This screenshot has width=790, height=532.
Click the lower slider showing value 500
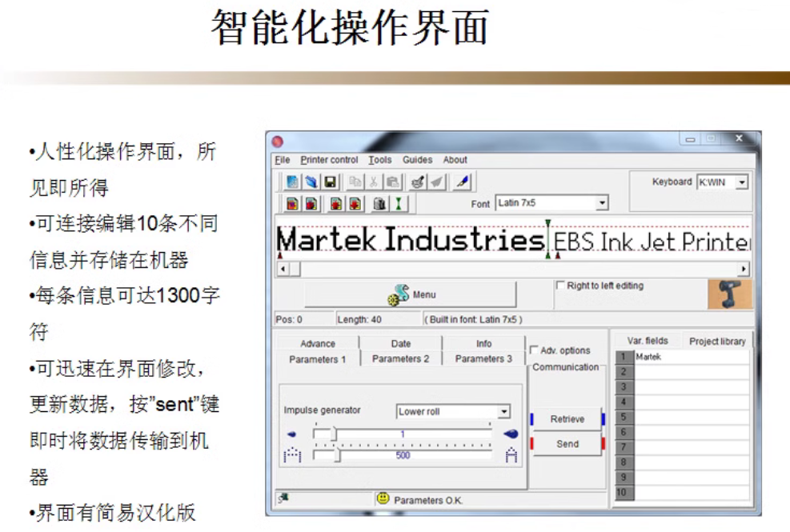pyautogui.click(x=402, y=455)
